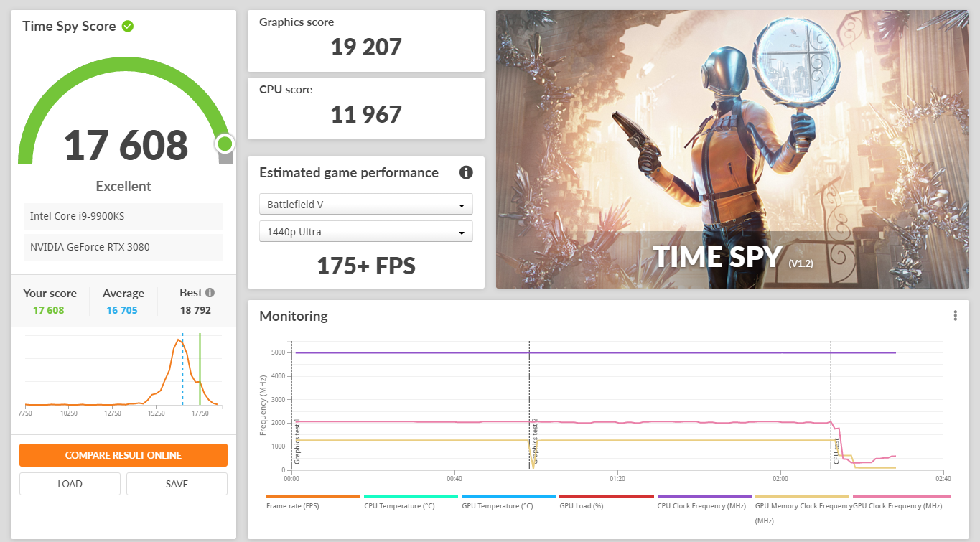Click the GPU Memory Clock Frequency legend marker

(802, 496)
